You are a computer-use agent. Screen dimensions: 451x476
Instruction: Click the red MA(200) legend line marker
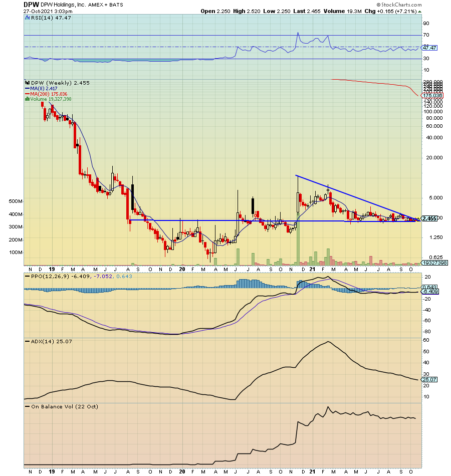(27, 94)
